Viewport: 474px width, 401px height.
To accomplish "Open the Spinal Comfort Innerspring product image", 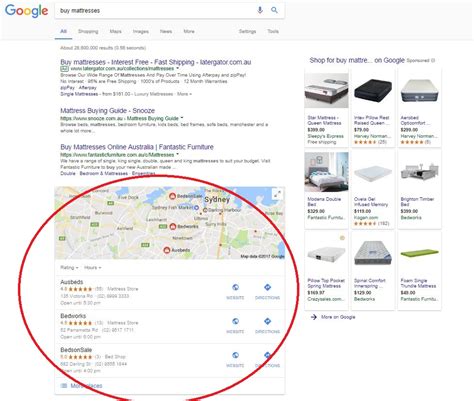I will coord(373,253).
